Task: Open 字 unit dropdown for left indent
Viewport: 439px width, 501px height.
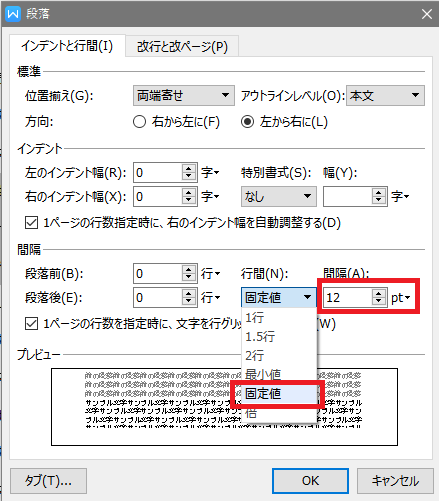Action: click(210, 173)
